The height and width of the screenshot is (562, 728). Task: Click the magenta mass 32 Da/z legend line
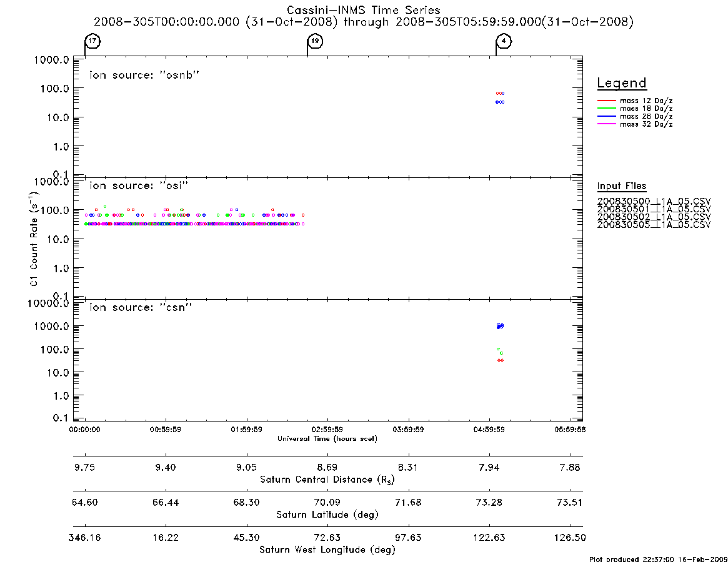(606, 124)
